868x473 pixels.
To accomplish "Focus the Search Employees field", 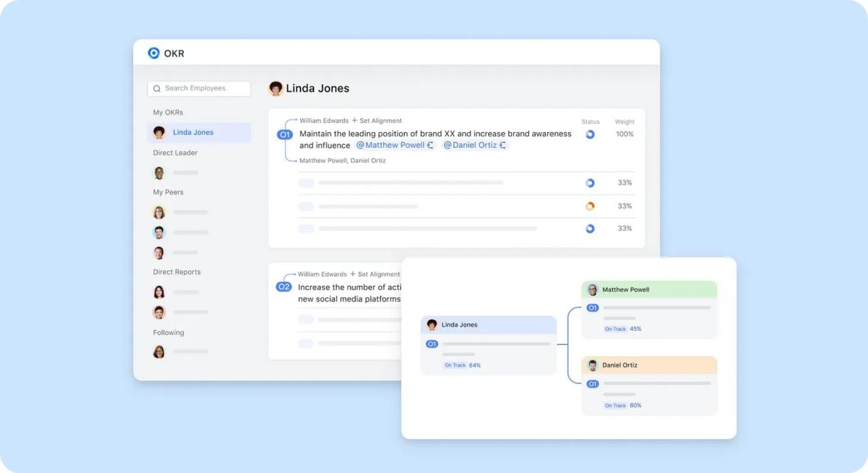I will 199,88.
